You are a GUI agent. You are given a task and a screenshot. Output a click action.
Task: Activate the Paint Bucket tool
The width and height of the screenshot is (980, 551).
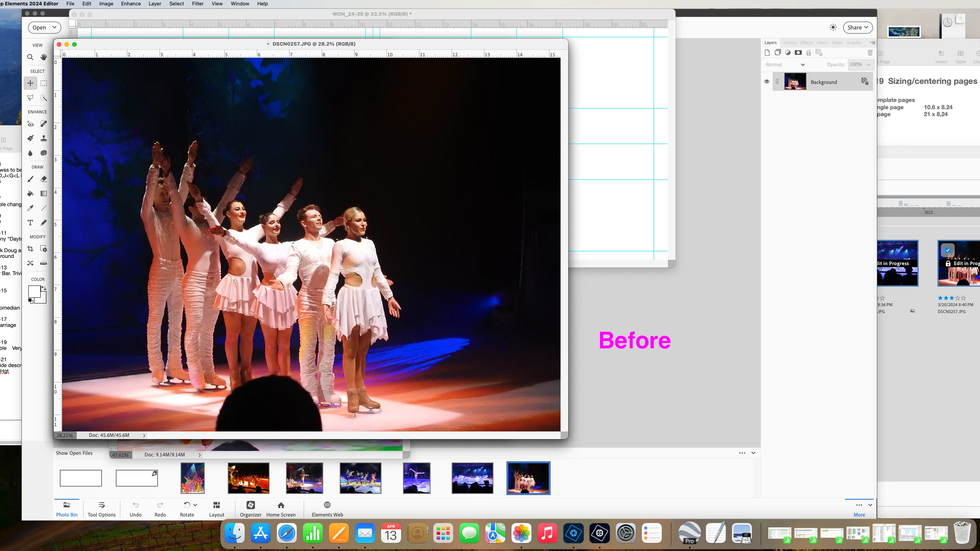click(x=30, y=194)
